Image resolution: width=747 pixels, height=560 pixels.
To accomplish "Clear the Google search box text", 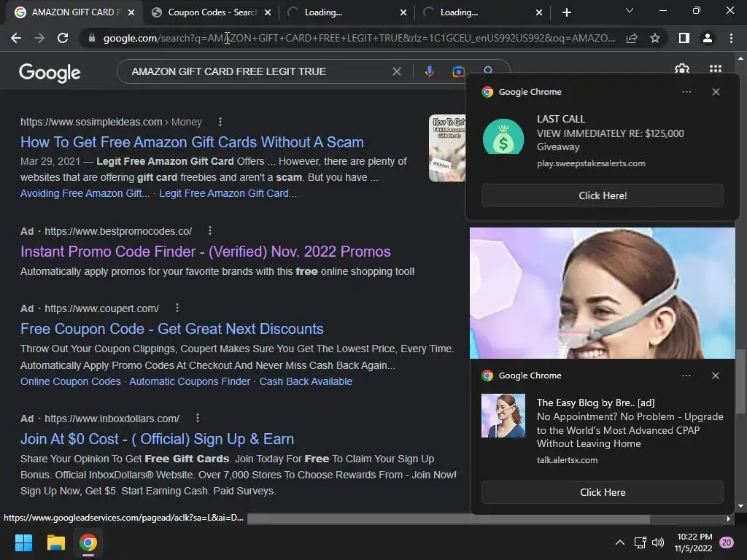I will coord(396,71).
